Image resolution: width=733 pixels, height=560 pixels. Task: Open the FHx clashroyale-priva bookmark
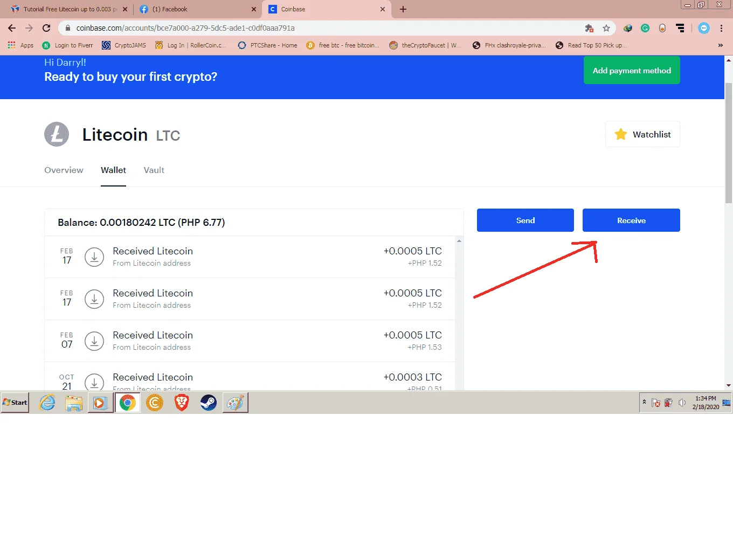509,45
